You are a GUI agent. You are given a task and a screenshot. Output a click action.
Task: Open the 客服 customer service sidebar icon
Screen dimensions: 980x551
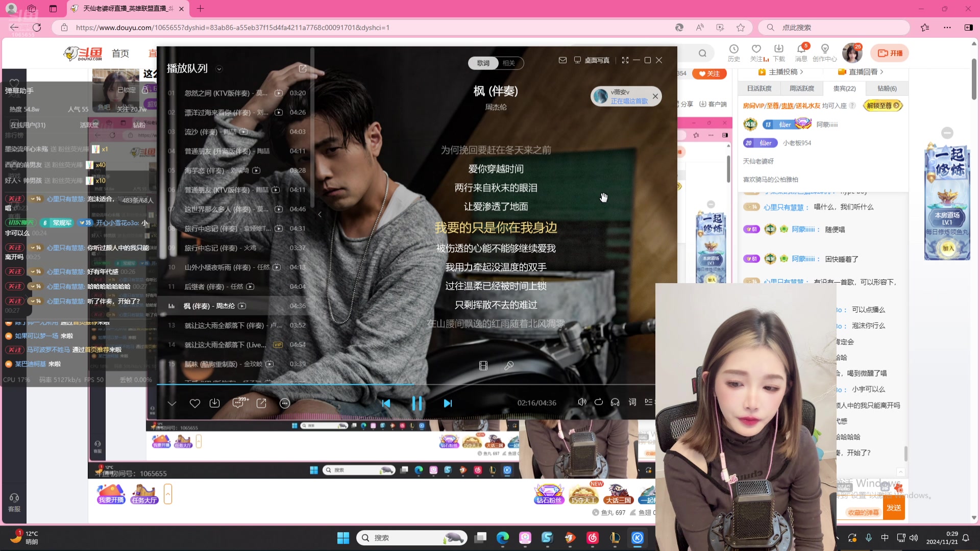[14, 503]
